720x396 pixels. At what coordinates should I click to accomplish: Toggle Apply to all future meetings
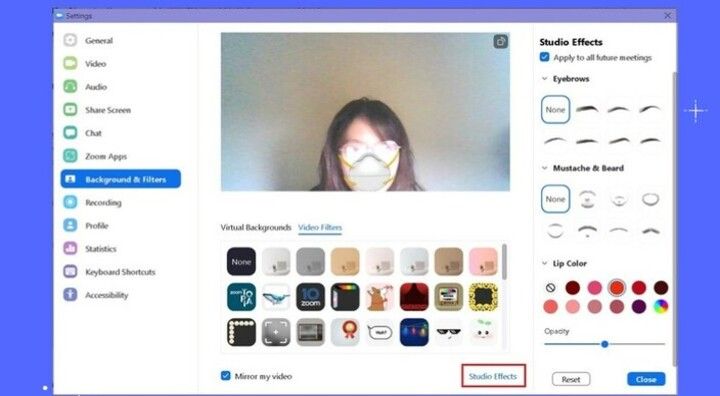tap(545, 57)
